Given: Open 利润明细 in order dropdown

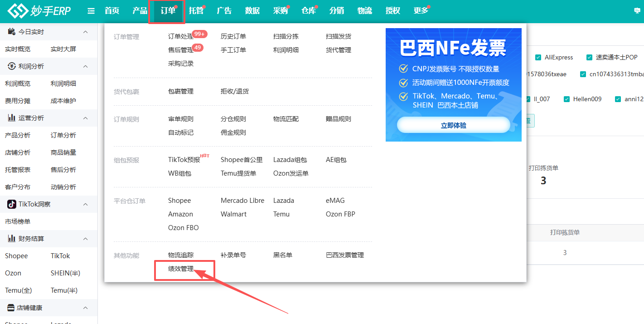Looking at the screenshot, I should pos(286,50).
